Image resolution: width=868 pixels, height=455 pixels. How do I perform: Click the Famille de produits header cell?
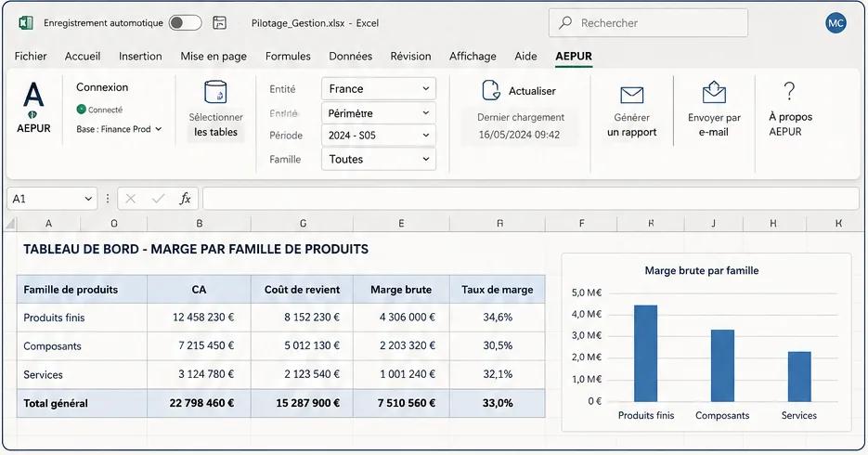[82, 290]
